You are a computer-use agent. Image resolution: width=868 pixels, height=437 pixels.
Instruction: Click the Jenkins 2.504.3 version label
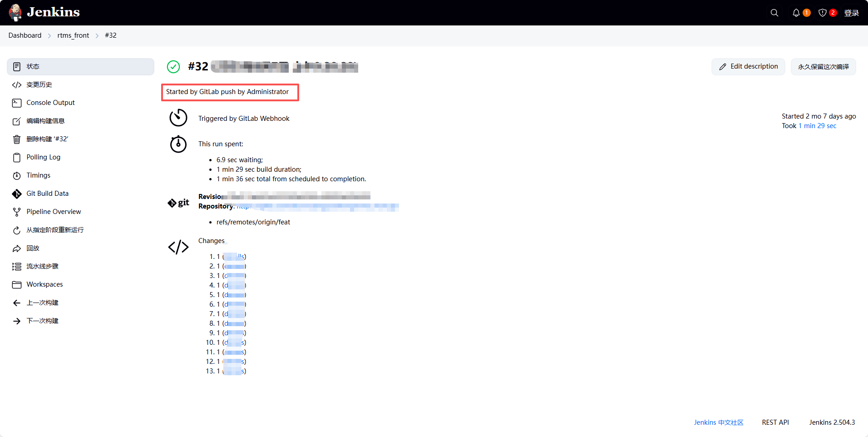[x=832, y=422]
